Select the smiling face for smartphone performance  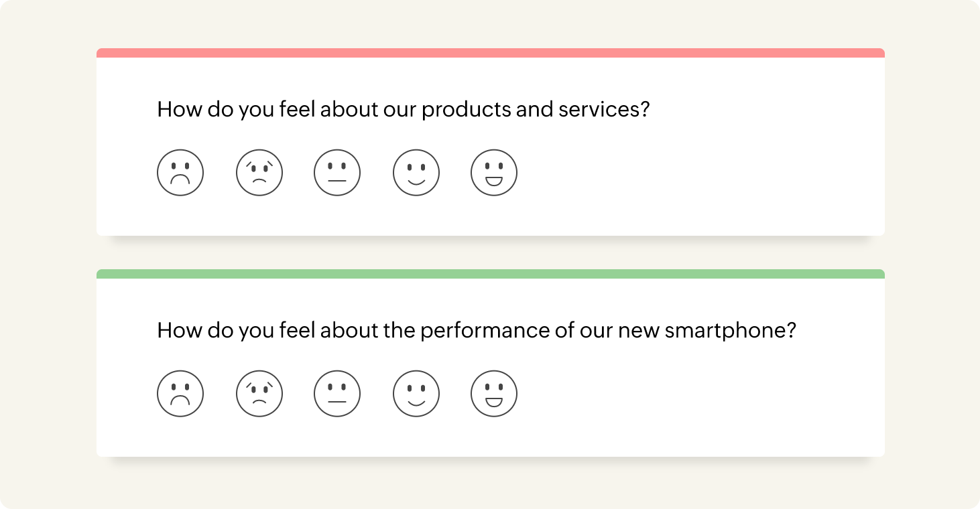pyautogui.click(x=416, y=394)
